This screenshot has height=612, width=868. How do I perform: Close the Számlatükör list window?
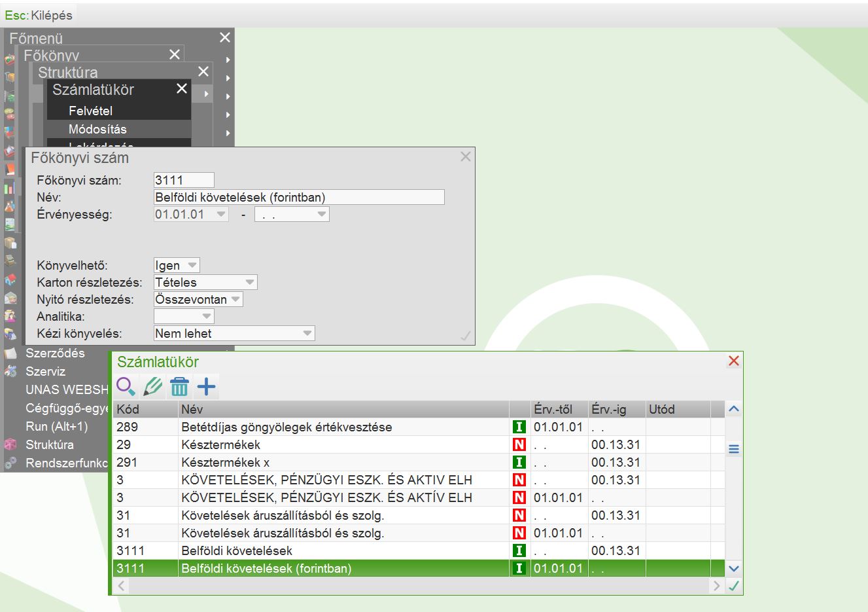coord(734,361)
